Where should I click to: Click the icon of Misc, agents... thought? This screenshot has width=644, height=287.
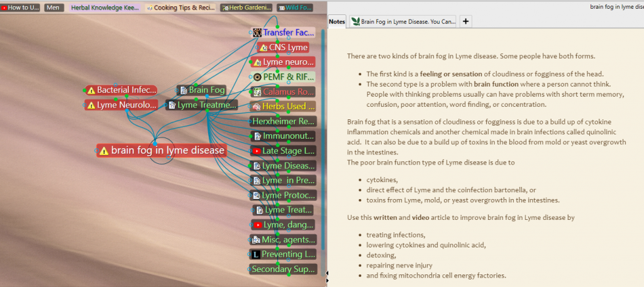point(256,239)
